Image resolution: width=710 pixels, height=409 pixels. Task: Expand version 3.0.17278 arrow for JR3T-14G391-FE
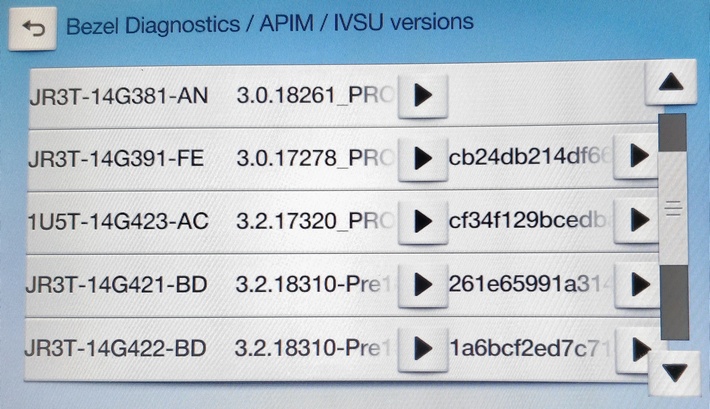(421, 158)
